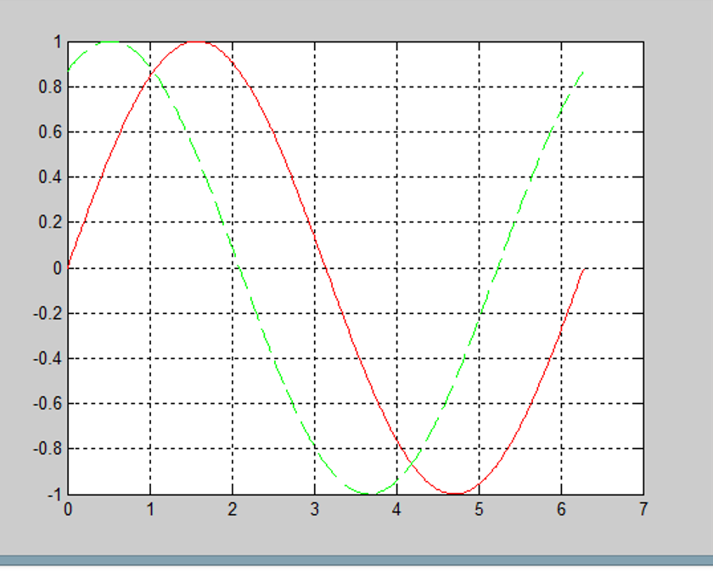This screenshot has width=713, height=588.
Task: Click the endpoint of the green curve near x=6
Action: (584, 72)
